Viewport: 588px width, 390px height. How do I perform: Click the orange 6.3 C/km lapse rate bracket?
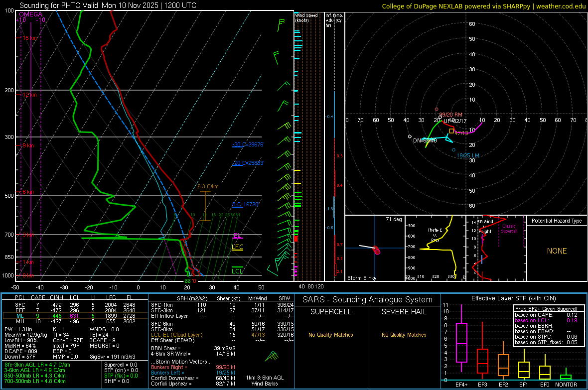tap(205, 206)
